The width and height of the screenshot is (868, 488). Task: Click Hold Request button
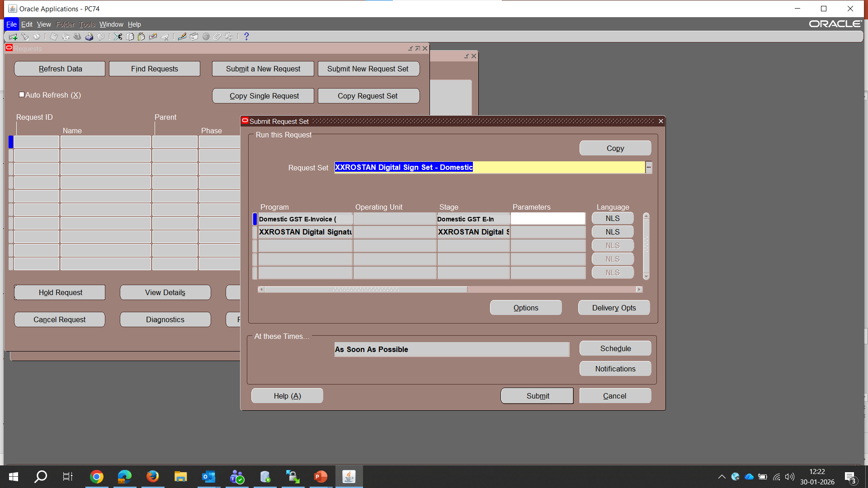tap(60, 292)
